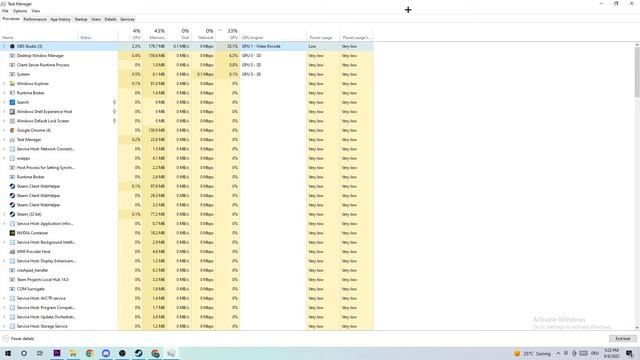Click the Task Manager taskbar icon

point(171,353)
